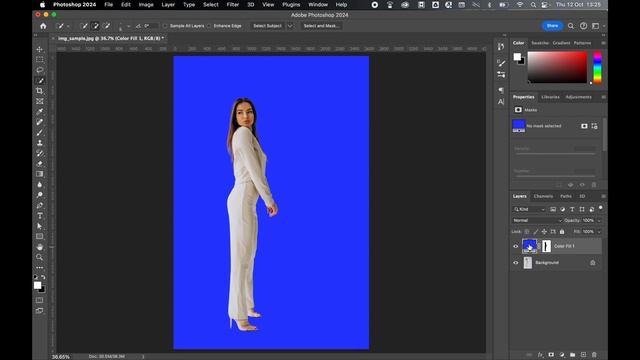The height and width of the screenshot is (360, 640).
Task: Click Add to selection brush mode
Action: click(x=95, y=26)
